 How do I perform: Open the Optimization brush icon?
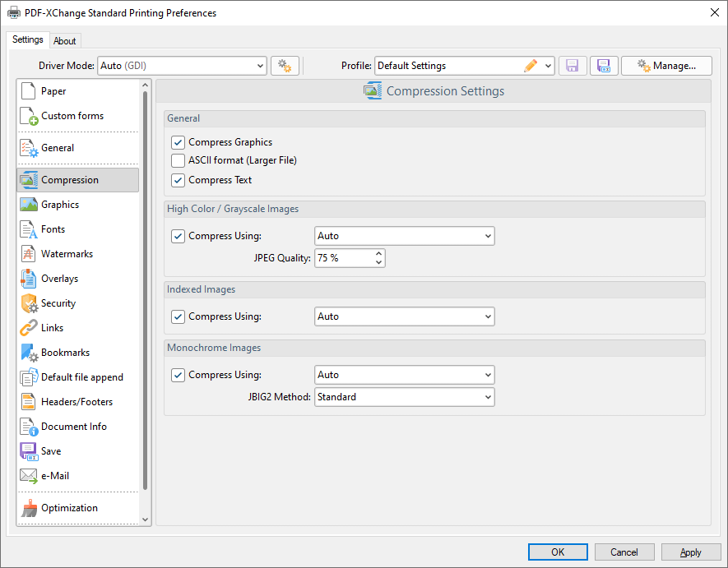coord(30,508)
